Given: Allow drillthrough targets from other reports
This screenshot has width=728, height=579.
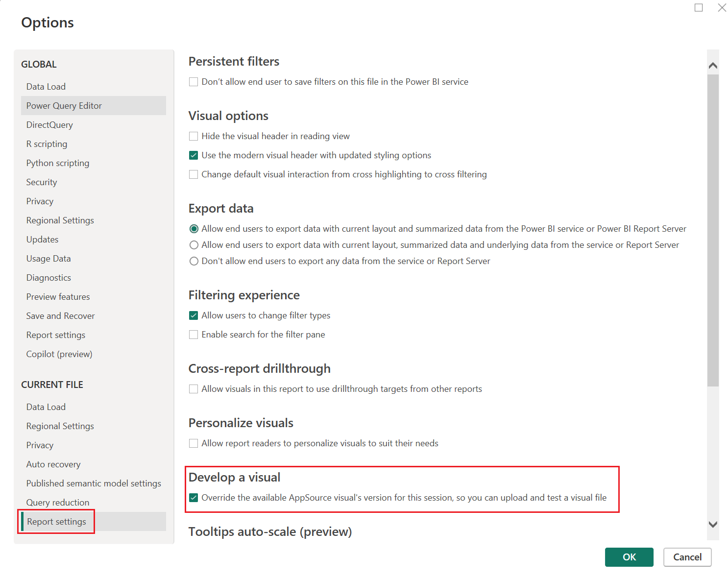Looking at the screenshot, I should pyautogui.click(x=194, y=389).
